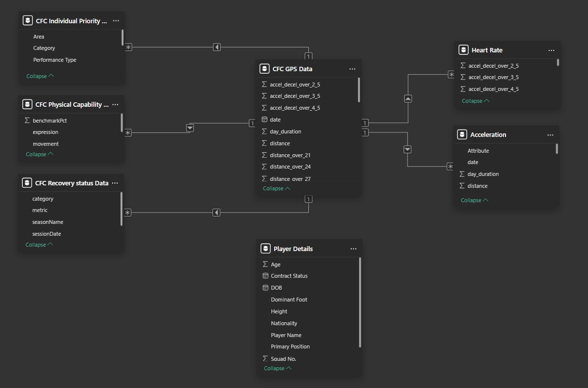Select filter direction arrow on Recovery status relationship
The width and height of the screenshot is (588, 388).
click(x=216, y=213)
